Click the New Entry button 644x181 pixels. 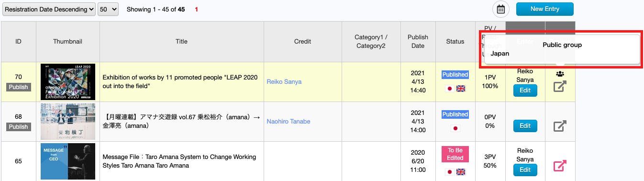coord(545,9)
